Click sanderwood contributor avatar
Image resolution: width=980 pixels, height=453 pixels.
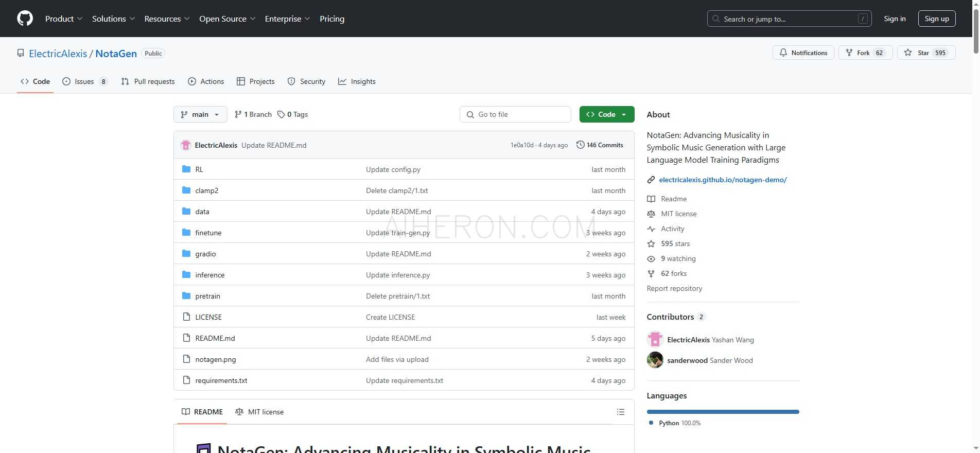click(655, 360)
